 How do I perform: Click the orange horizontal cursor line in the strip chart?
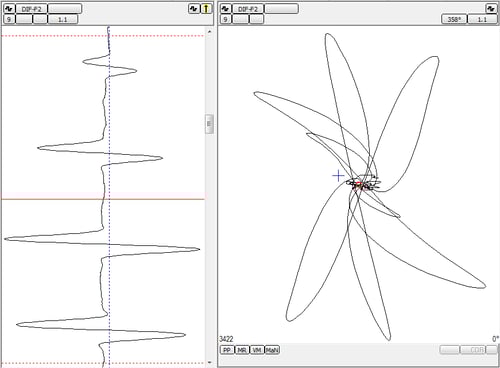point(103,199)
